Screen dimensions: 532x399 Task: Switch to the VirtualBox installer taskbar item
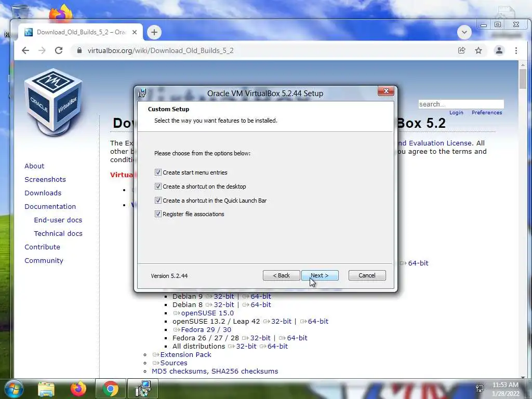[x=143, y=389]
